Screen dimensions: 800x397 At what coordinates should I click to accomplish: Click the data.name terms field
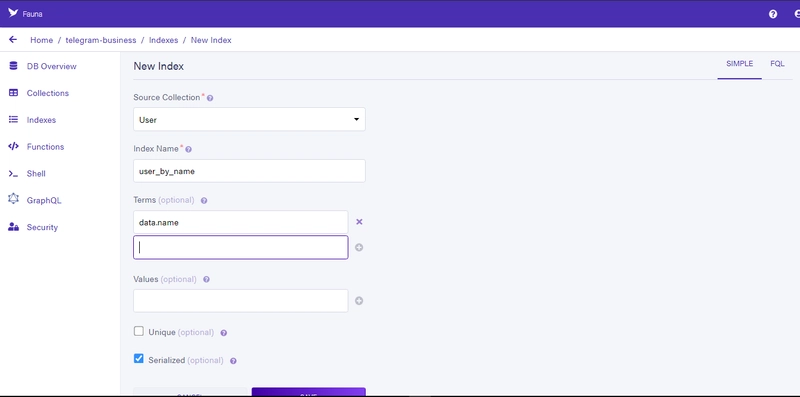(x=241, y=222)
